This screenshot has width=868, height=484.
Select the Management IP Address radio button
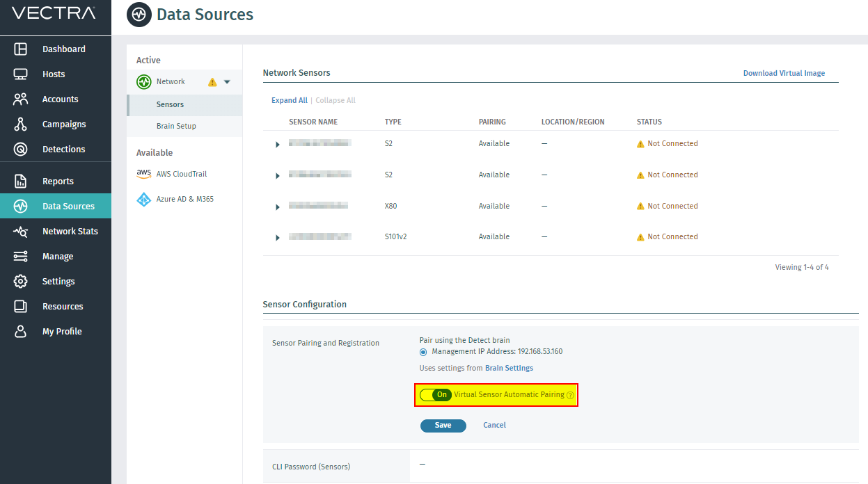coord(424,352)
